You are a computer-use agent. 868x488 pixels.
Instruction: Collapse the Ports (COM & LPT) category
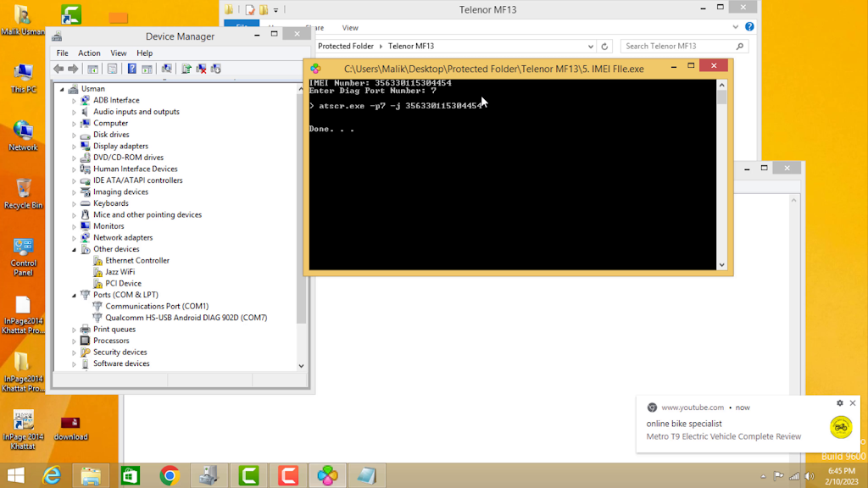pyautogui.click(x=75, y=296)
